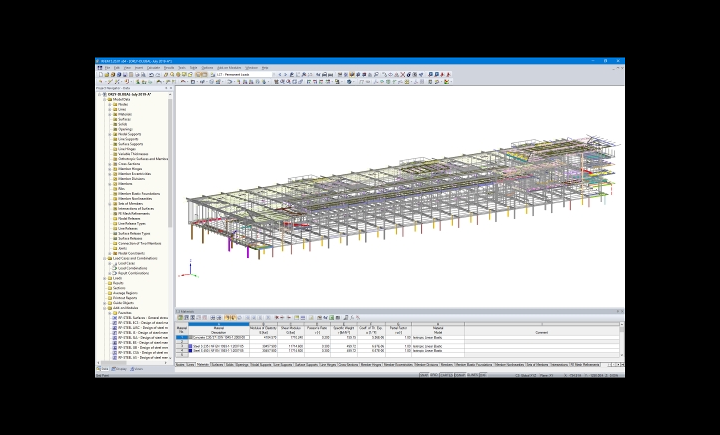Expand Nodal Supports tree node
The image size is (720, 435).
tap(110, 134)
